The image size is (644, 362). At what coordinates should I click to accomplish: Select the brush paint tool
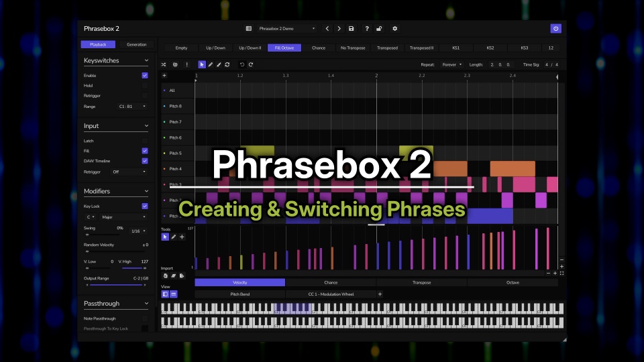pos(219,64)
